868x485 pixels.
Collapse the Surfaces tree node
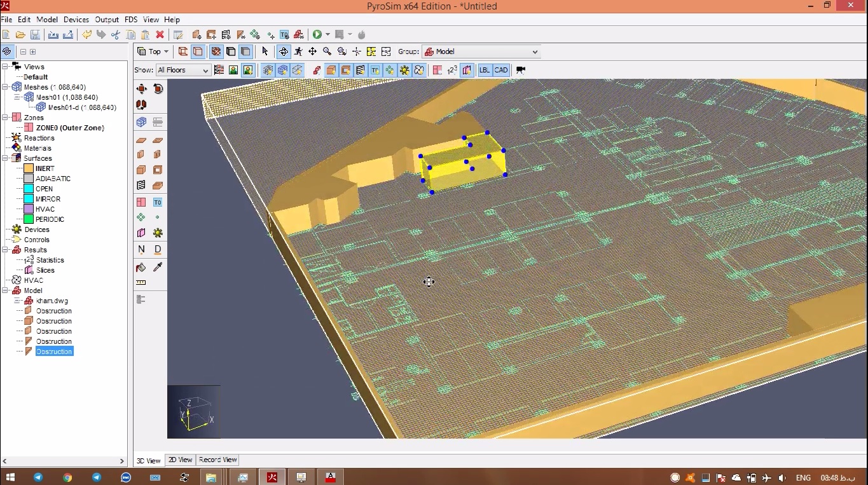(x=5, y=158)
